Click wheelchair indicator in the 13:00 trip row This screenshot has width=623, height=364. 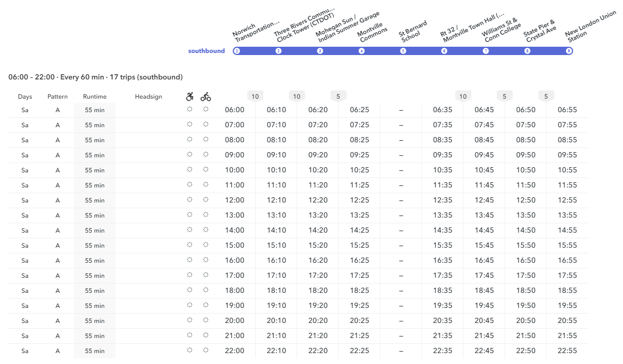190,215
